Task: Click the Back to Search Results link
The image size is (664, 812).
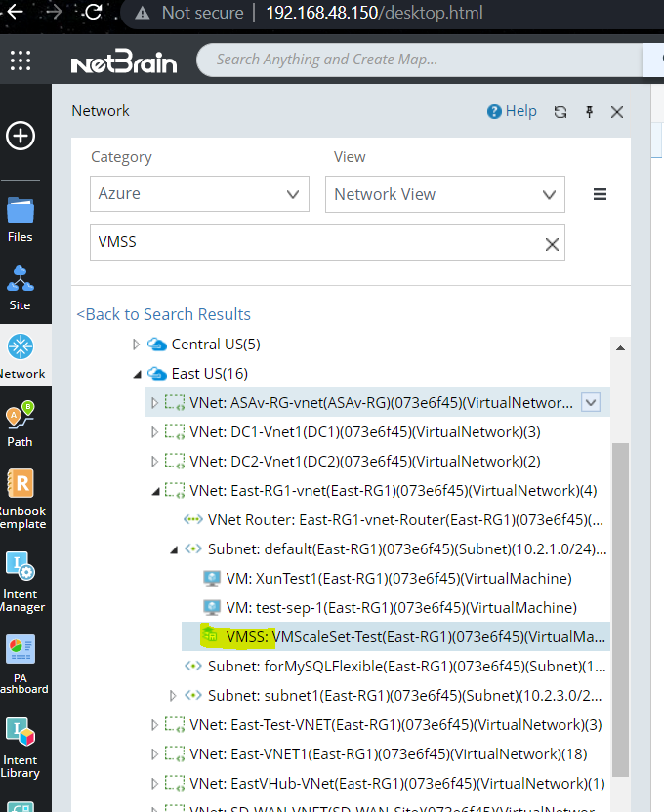Action: click(163, 314)
